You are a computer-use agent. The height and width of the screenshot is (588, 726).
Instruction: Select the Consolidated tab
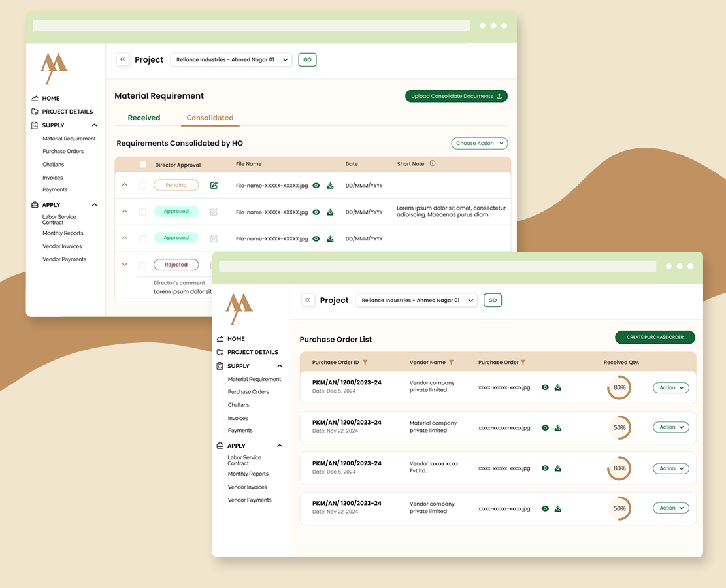[x=210, y=118]
